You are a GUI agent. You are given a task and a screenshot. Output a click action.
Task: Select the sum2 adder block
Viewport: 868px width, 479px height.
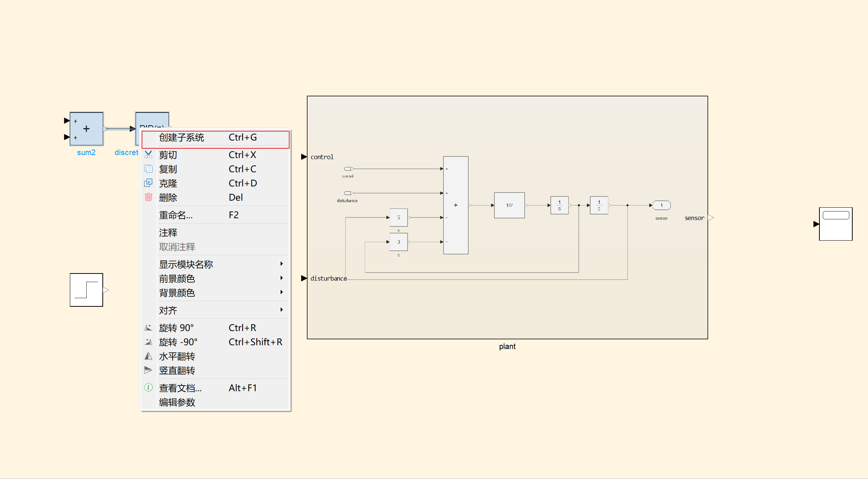pyautogui.click(x=86, y=129)
